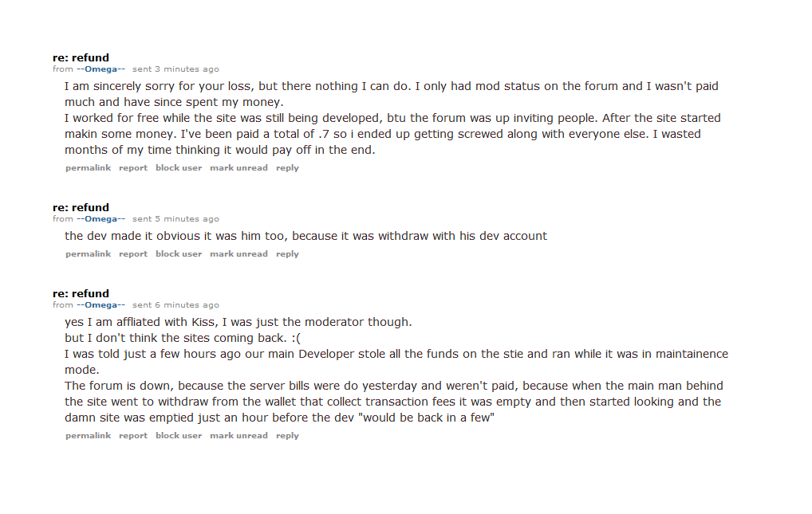
Task: Open --Omega-- profile from 5-minutes-ago message
Action: (x=101, y=219)
